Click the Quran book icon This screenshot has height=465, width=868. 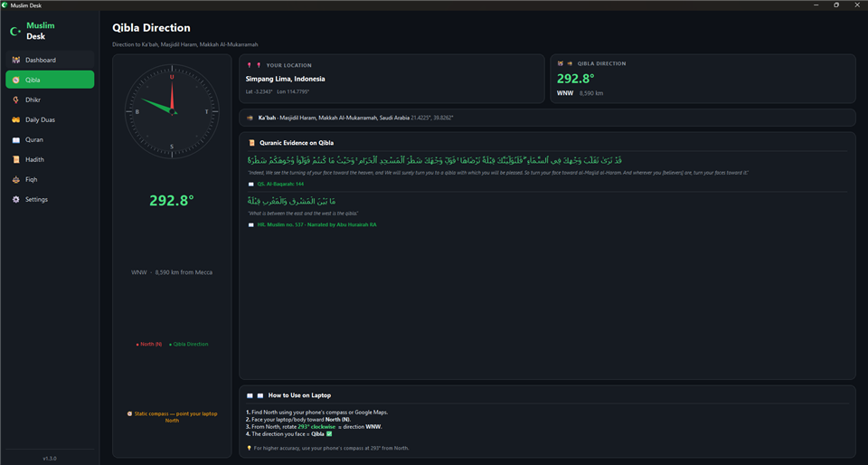tap(15, 139)
